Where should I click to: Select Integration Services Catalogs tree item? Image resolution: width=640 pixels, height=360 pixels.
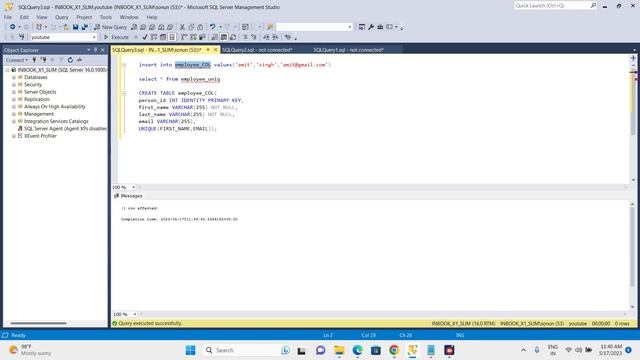[x=56, y=122]
